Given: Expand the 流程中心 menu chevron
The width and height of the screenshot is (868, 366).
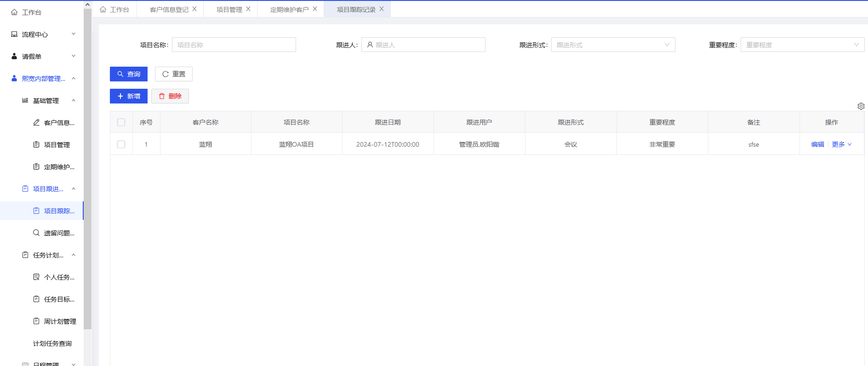Looking at the screenshot, I should (74, 34).
